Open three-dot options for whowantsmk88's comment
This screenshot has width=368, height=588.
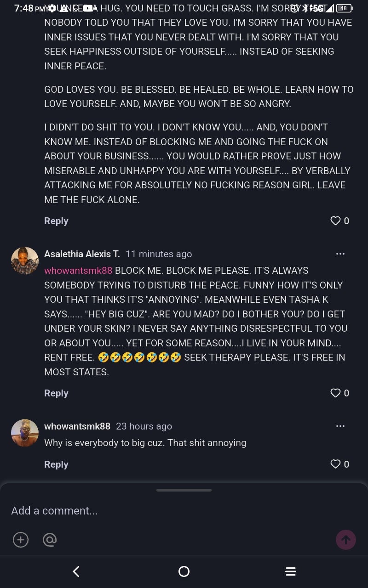(340, 426)
